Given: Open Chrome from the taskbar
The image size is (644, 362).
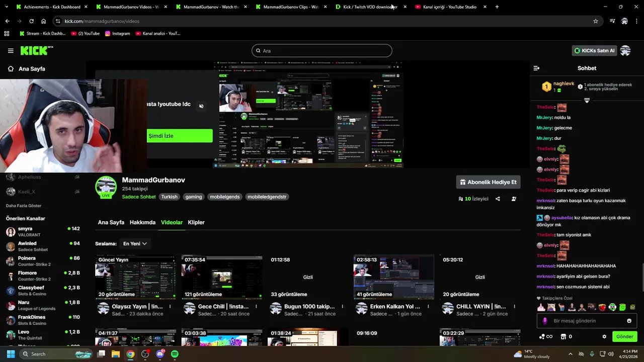Looking at the screenshot, I should click(x=130, y=354).
